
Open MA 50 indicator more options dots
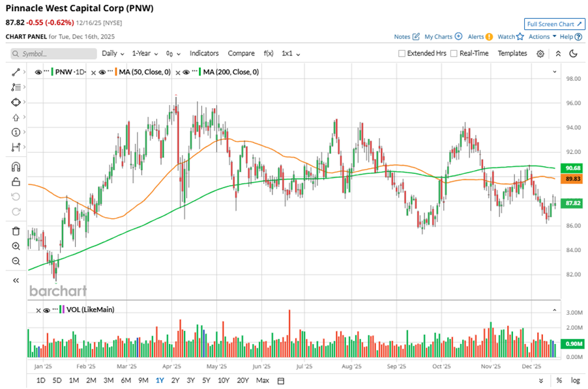click(x=110, y=71)
